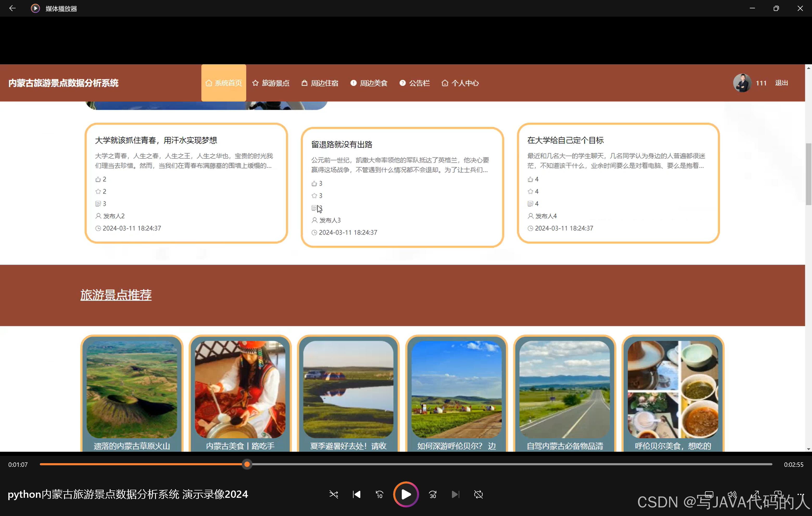Screen dimensions: 812x516
Task: Open the 内蒙古美食 | 路吃手 thumbnail
Action: click(x=240, y=389)
